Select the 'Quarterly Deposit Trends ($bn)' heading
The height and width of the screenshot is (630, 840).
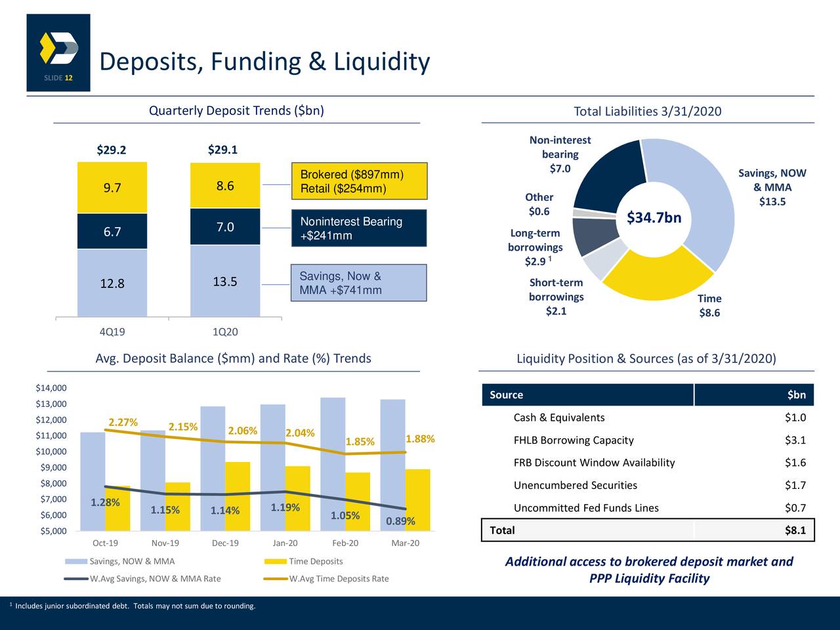click(236, 110)
